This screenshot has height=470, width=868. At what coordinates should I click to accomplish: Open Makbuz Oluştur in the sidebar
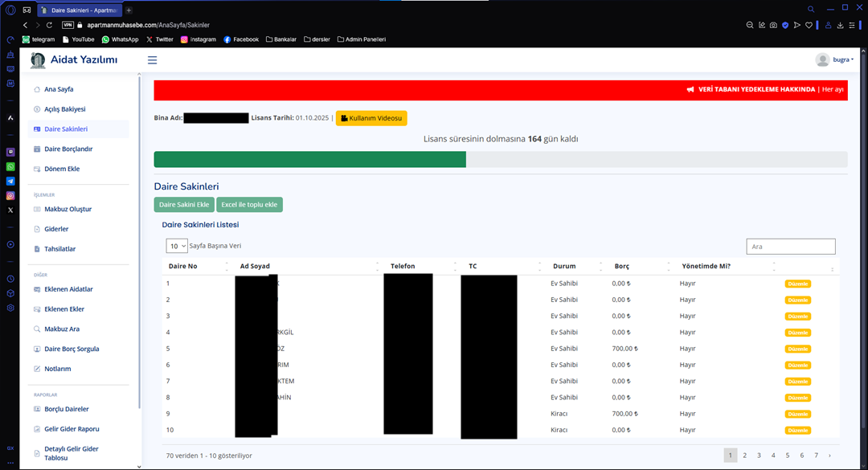pyautogui.click(x=68, y=209)
